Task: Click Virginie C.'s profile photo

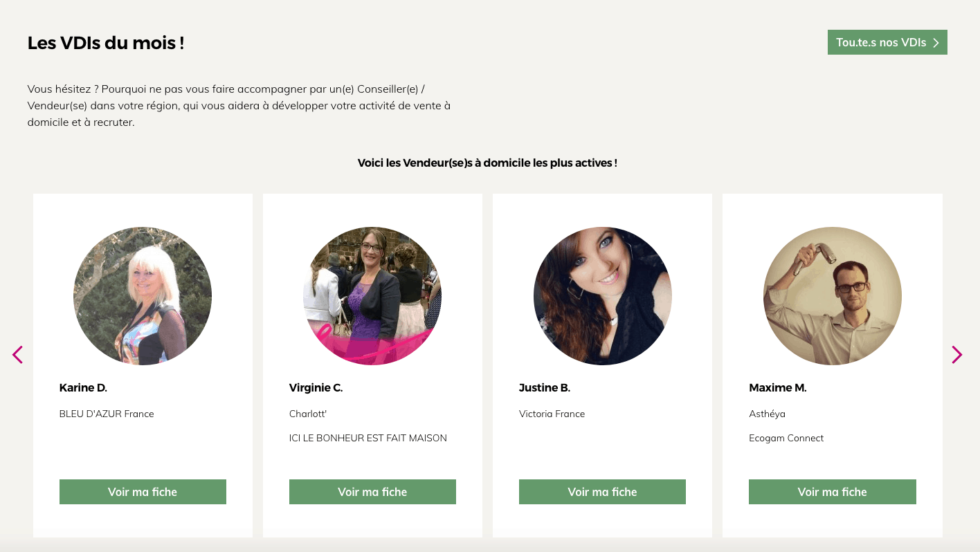Action: 372,296
